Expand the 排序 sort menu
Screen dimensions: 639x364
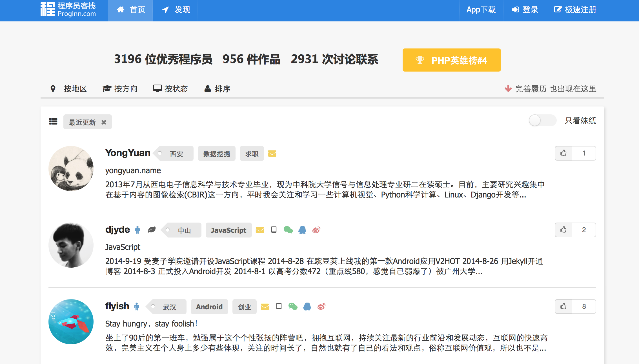(217, 89)
